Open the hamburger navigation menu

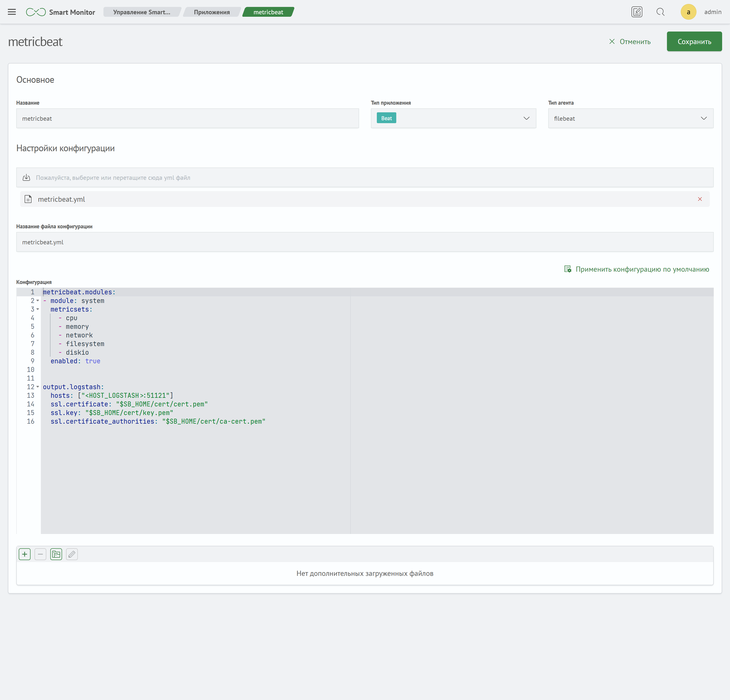click(x=12, y=12)
